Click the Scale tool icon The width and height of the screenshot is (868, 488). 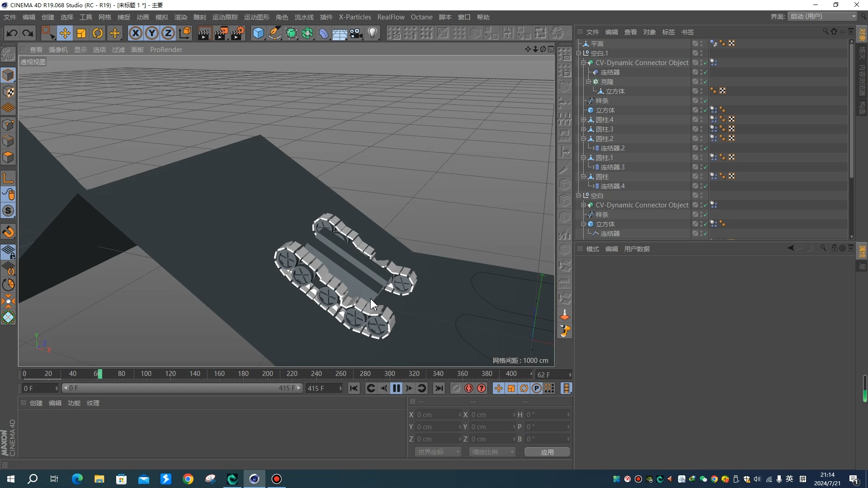coord(81,33)
